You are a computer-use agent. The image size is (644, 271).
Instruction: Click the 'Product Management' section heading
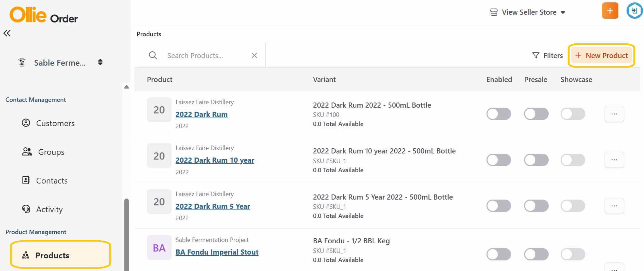(x=36, y=232)
